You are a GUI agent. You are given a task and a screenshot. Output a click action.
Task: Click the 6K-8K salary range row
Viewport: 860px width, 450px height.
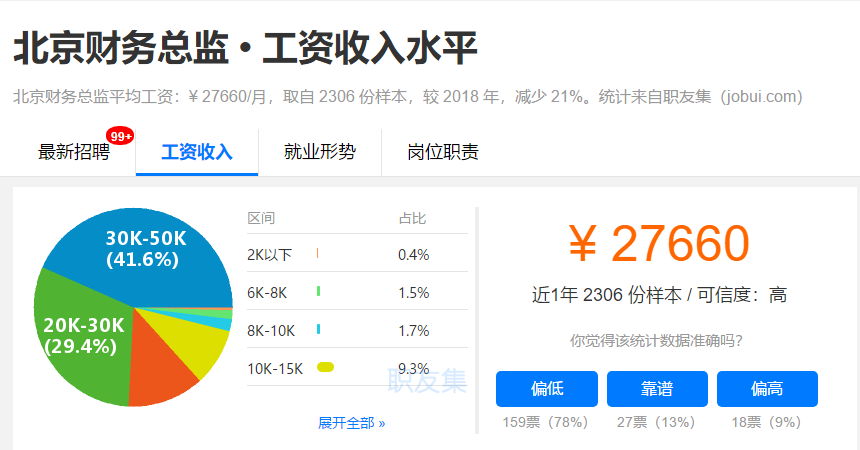[356, 292]
